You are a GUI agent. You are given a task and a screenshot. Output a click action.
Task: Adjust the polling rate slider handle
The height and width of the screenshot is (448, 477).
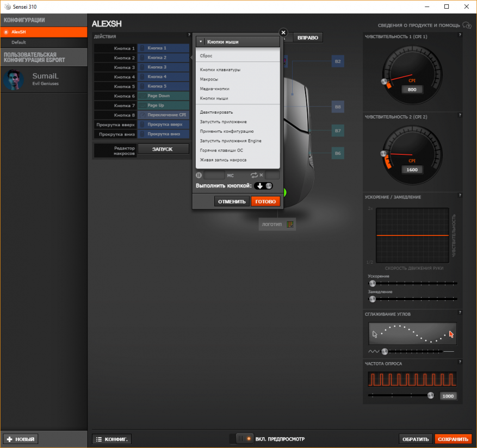coord(431,395)
